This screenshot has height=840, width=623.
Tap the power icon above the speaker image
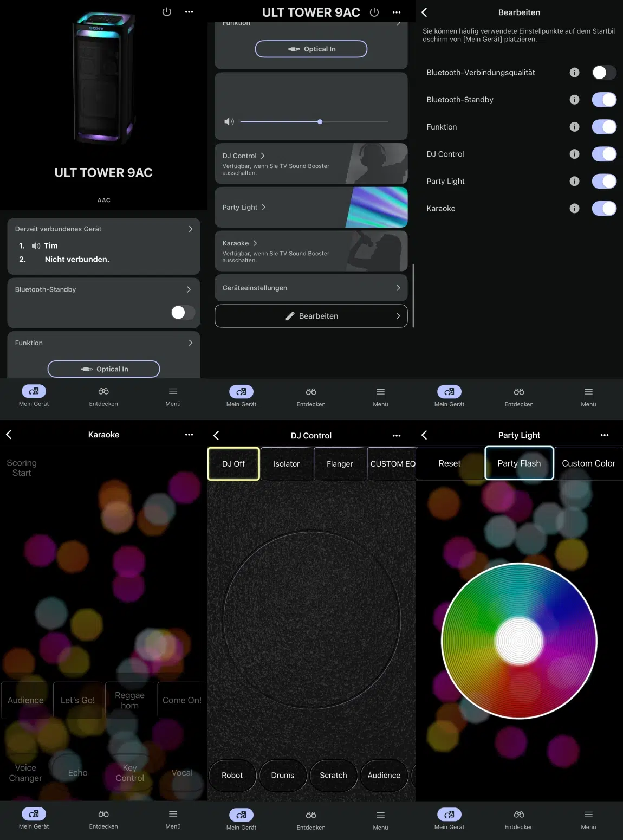167,12
